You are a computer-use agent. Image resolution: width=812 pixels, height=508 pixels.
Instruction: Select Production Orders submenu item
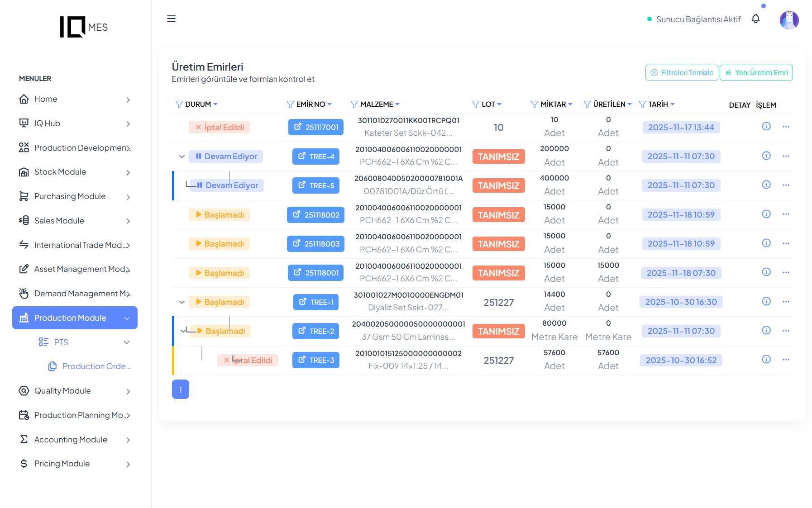[x=96, y=366]
